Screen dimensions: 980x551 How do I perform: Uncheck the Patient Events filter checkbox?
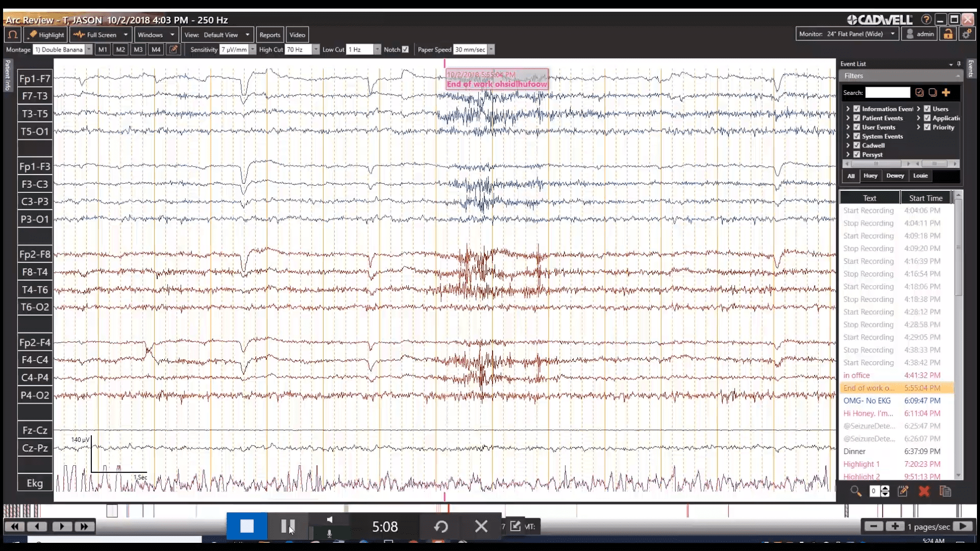857,118
